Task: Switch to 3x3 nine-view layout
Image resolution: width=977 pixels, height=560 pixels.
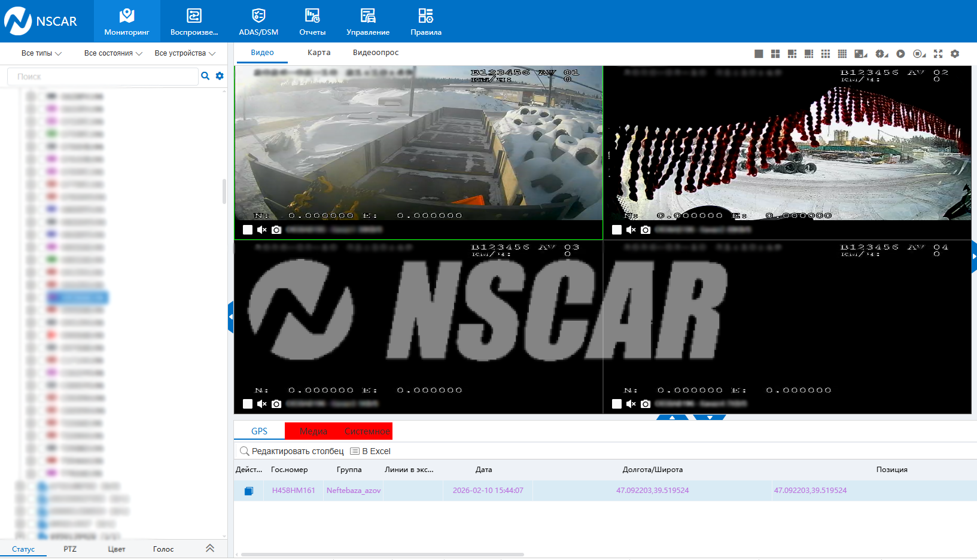Action: click(826, 54)
